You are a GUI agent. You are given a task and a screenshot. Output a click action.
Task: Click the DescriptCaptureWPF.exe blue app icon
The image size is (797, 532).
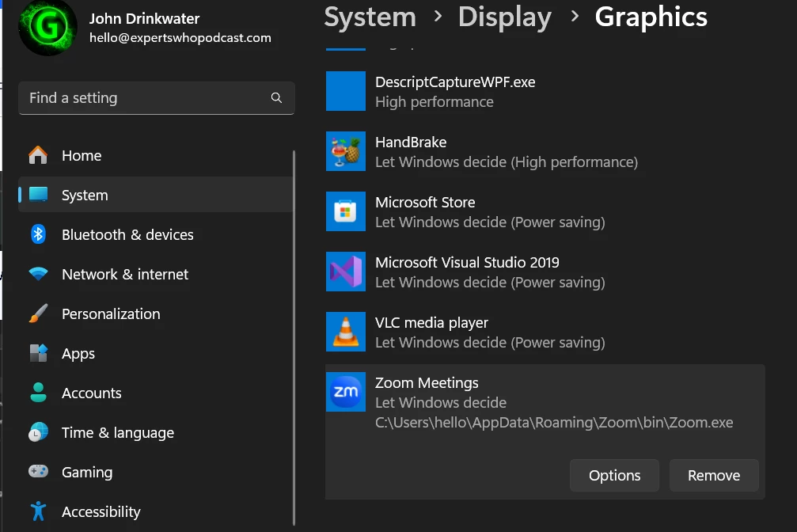[346, 91]
